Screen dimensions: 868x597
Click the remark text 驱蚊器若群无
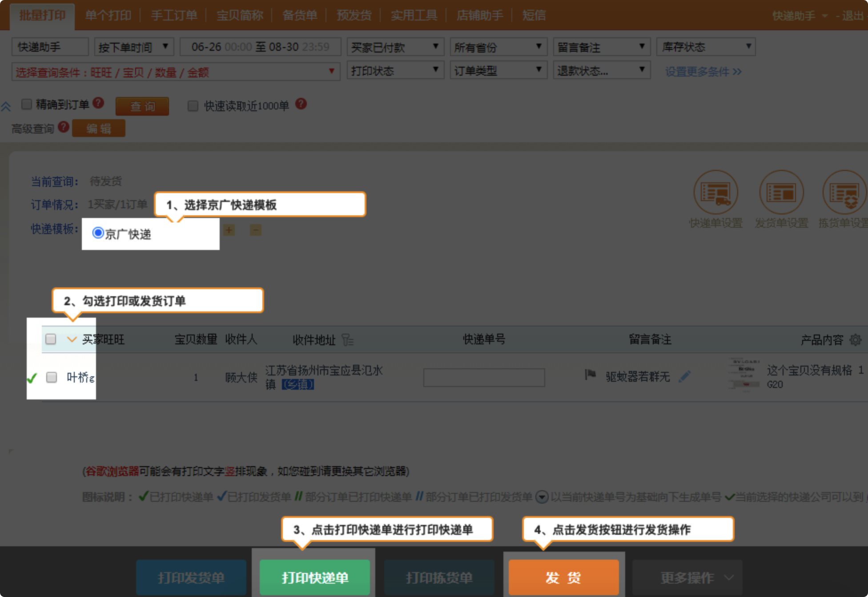pos(638,376)
